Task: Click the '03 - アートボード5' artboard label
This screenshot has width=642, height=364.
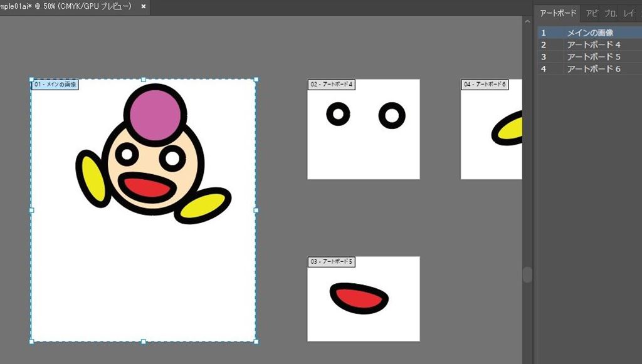Action: [332, 261]
